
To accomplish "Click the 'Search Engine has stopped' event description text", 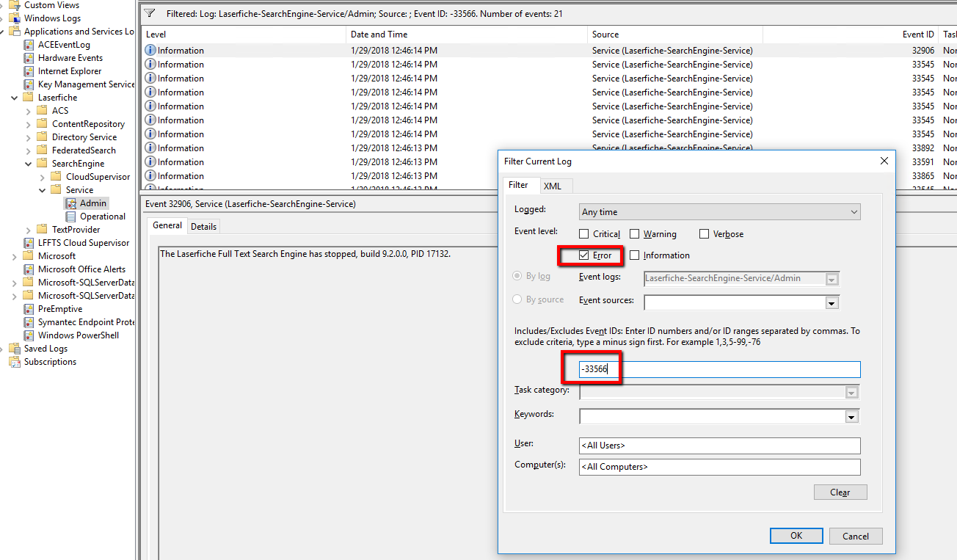I will click(305, 254).
